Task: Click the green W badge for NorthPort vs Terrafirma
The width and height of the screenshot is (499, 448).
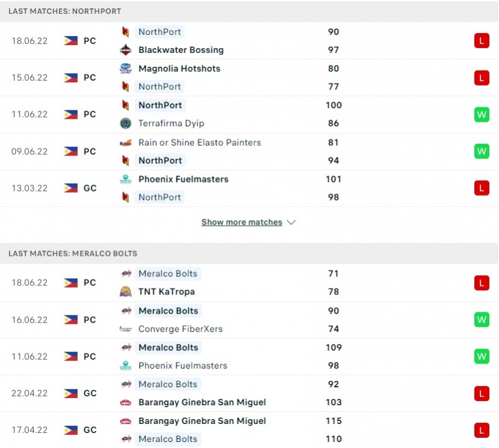Action: [482, 114]
